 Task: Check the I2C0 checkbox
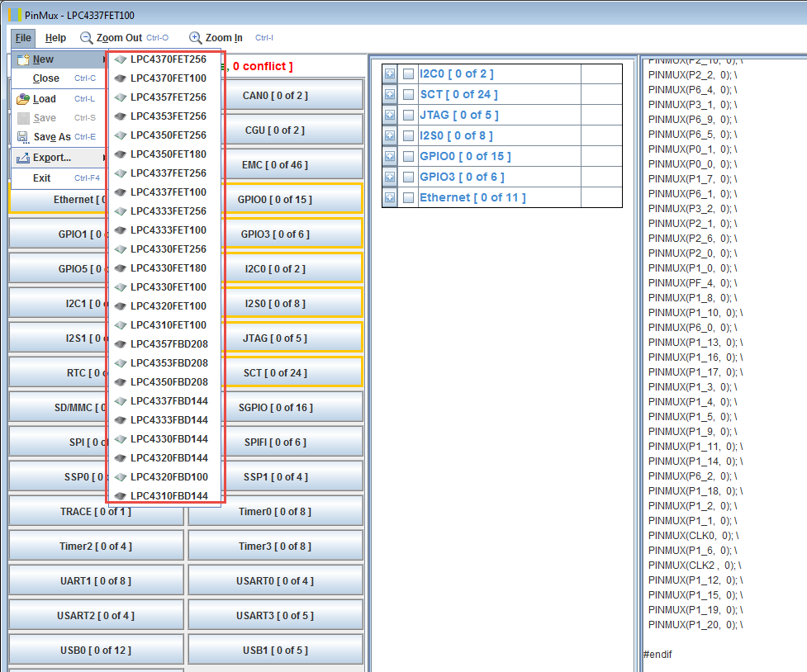(x=409, y=74)
